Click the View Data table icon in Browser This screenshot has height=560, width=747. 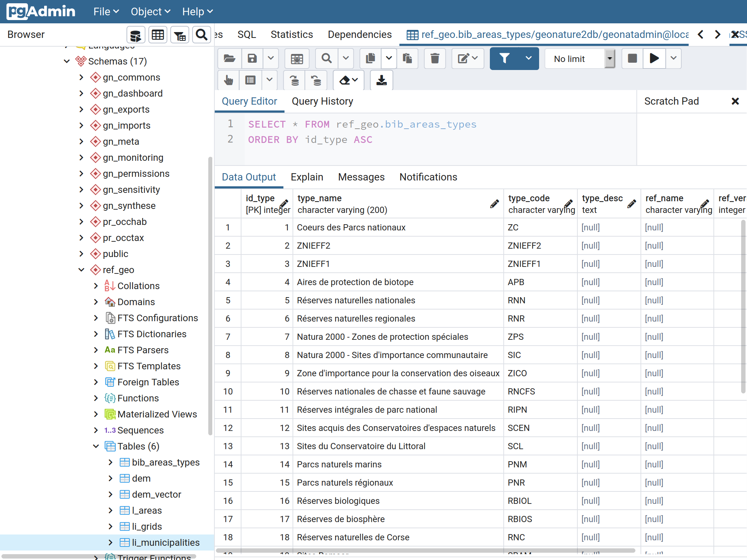coord(158,35)
